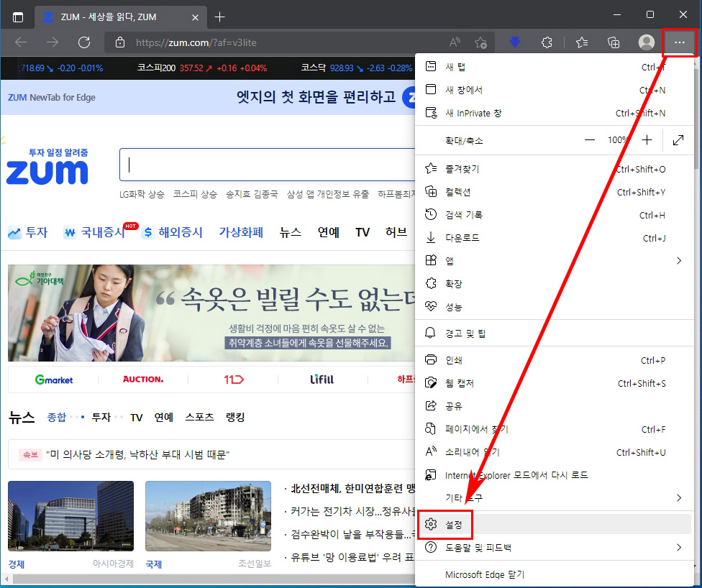Select 인쇄 from the menu
702x588 pixels.
click(555, 360)
